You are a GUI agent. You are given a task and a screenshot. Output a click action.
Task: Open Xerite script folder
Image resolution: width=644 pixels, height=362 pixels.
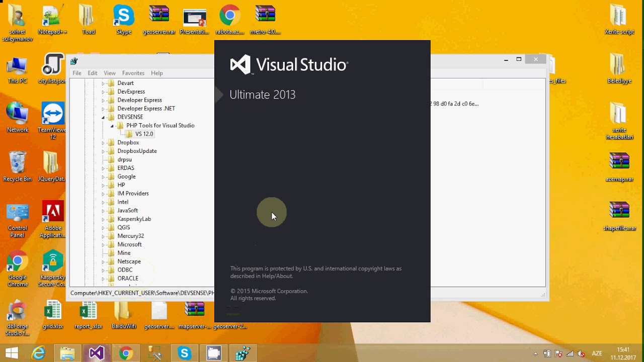pyautogui.click(x=619, y=20)
